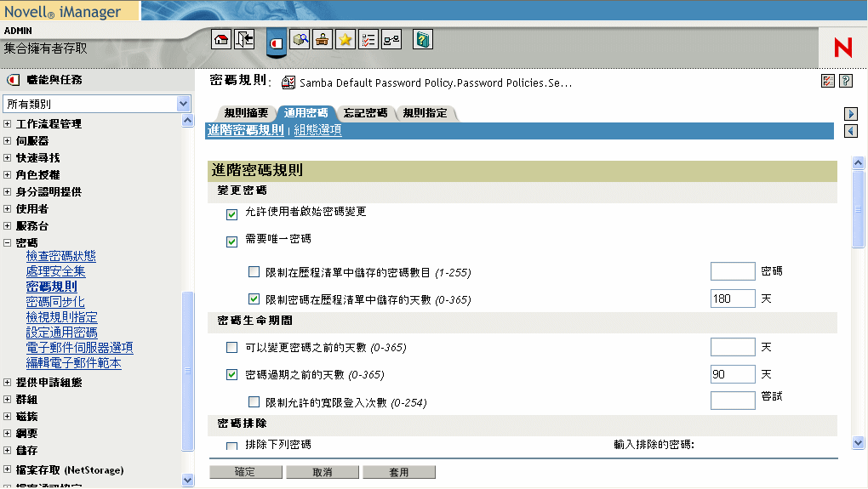
Task: Expand the 提供申請組態 tree node
Action: pyautogui.click(x=7, y=382)
